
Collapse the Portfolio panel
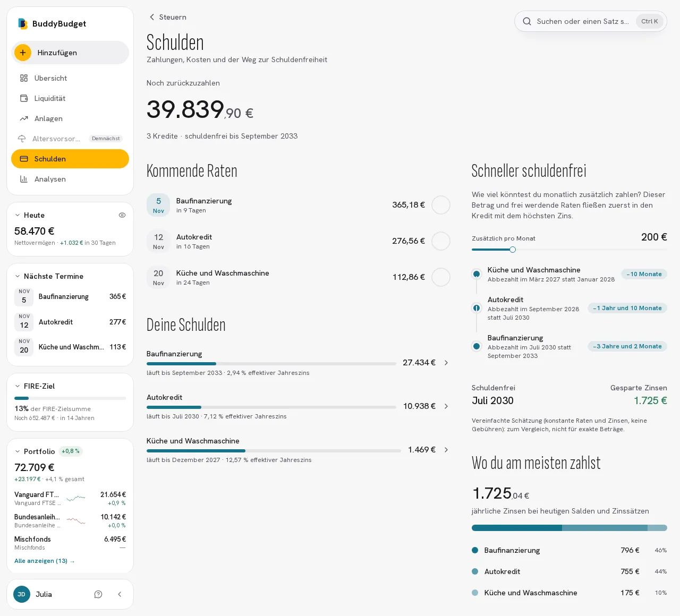click(x=18, y=451)
